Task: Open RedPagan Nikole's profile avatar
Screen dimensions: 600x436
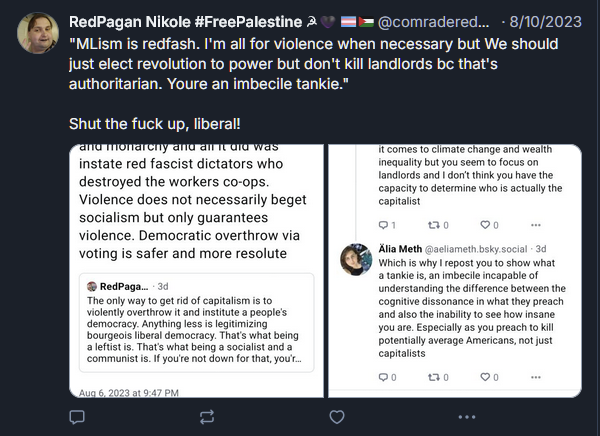Action: point(38,33)
